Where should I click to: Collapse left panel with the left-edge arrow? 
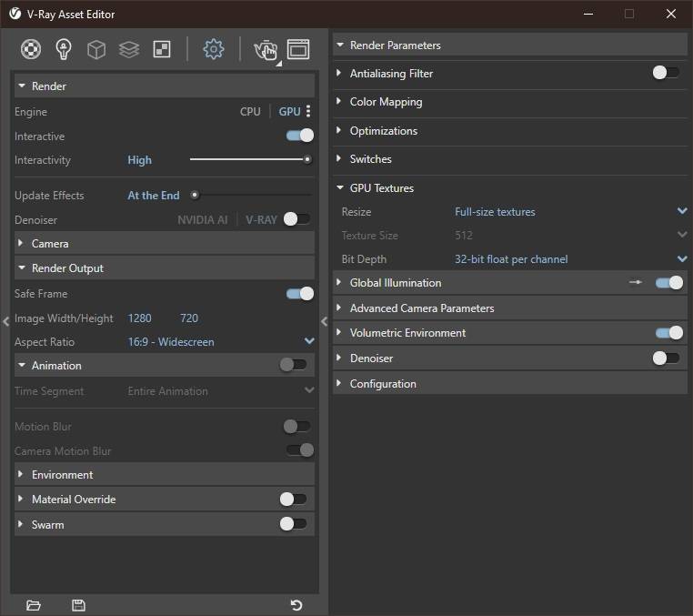coord(5,321)
